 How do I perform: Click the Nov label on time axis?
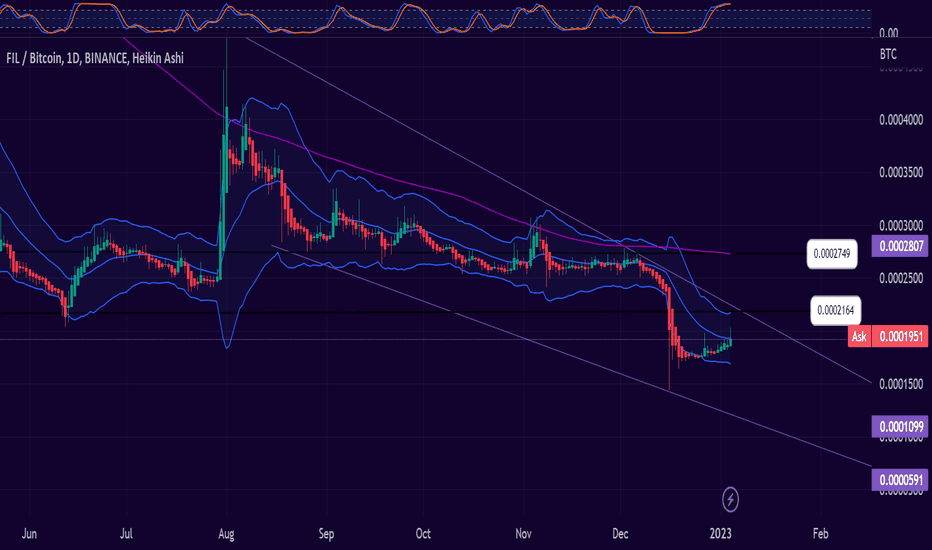point(524,534)
